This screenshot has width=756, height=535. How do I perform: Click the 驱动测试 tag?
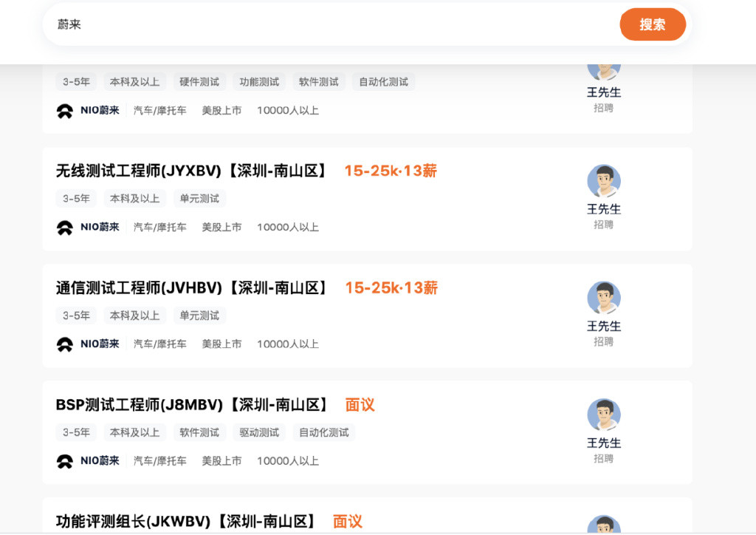pos(259,433)
